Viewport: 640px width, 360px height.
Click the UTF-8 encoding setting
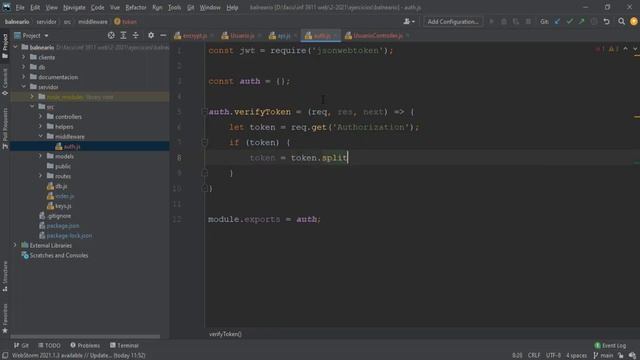tap(553, 356)
